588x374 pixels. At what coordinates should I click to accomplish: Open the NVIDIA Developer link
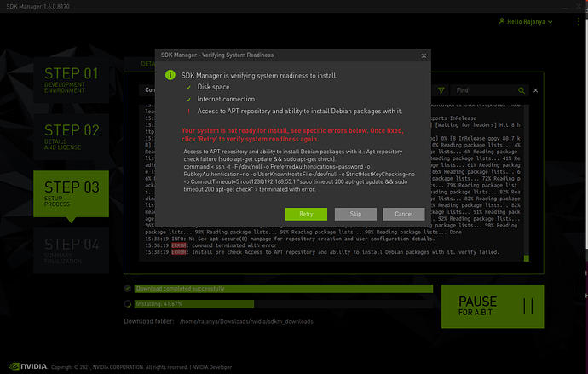coord(212,367)
